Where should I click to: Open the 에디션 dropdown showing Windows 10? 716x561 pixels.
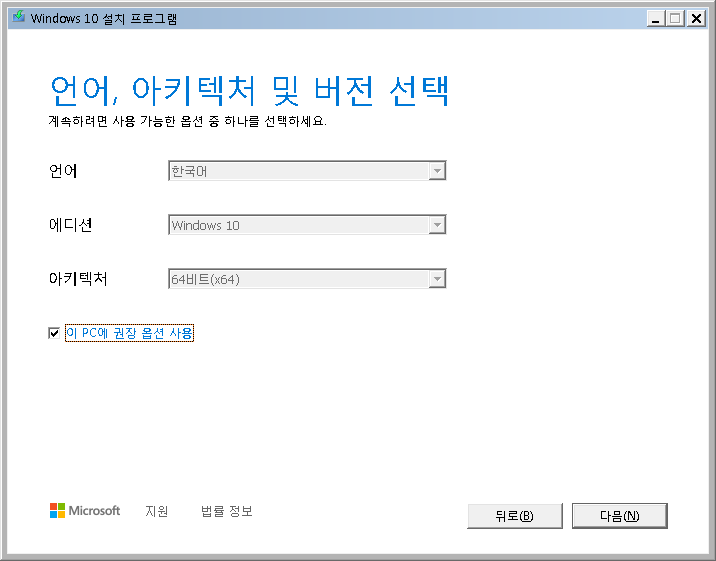tap(307, 225)
